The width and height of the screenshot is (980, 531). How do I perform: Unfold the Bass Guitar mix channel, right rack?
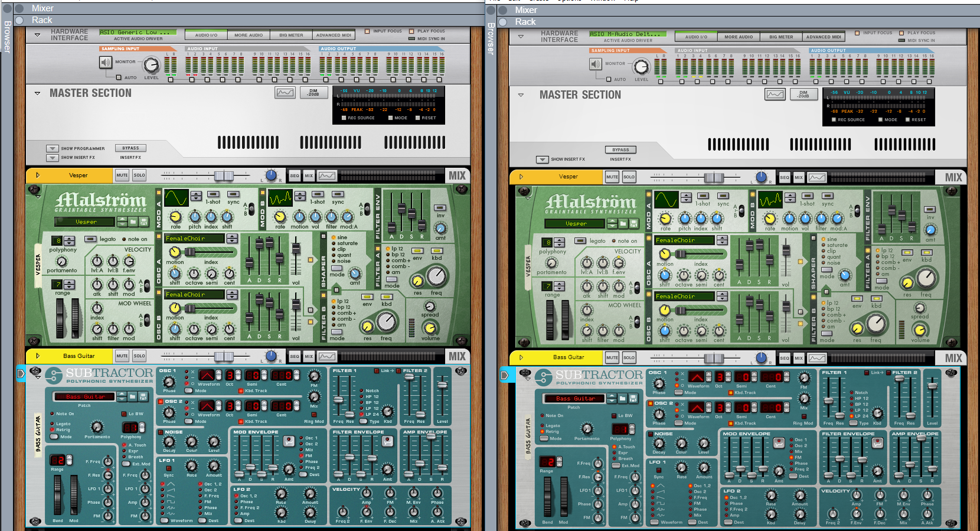point(521,357)
